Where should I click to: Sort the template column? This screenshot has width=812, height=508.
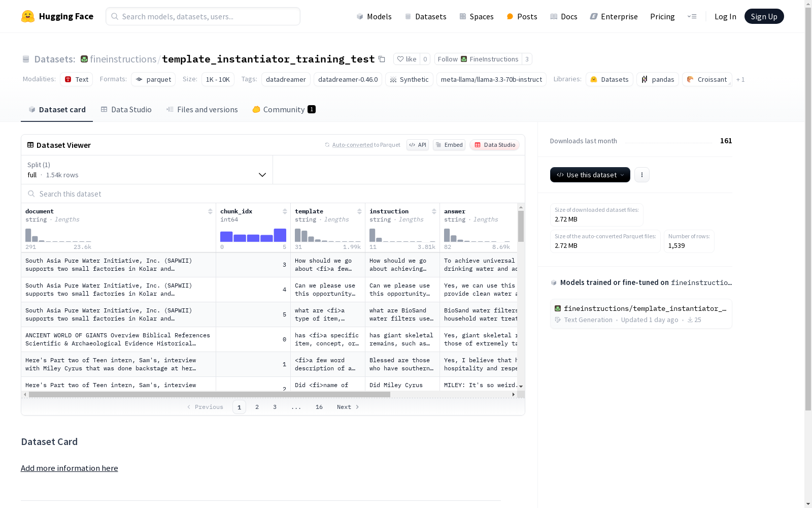(x=359, y=211)
